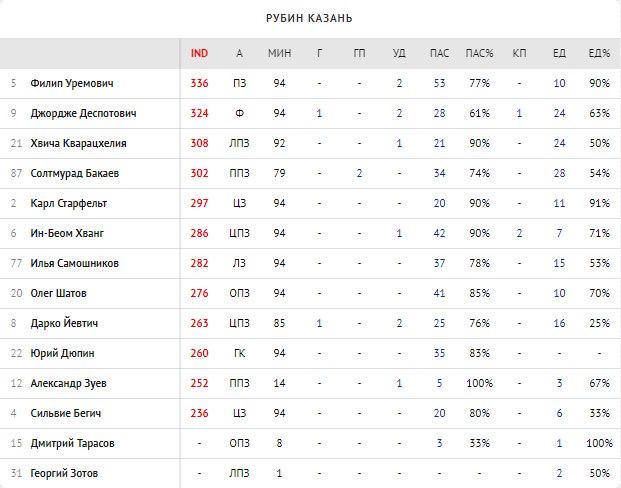The width and height of the screenshot is (621, 488).
Task: Open Джордже Деспотович player profile
Action: click(83, 113)
